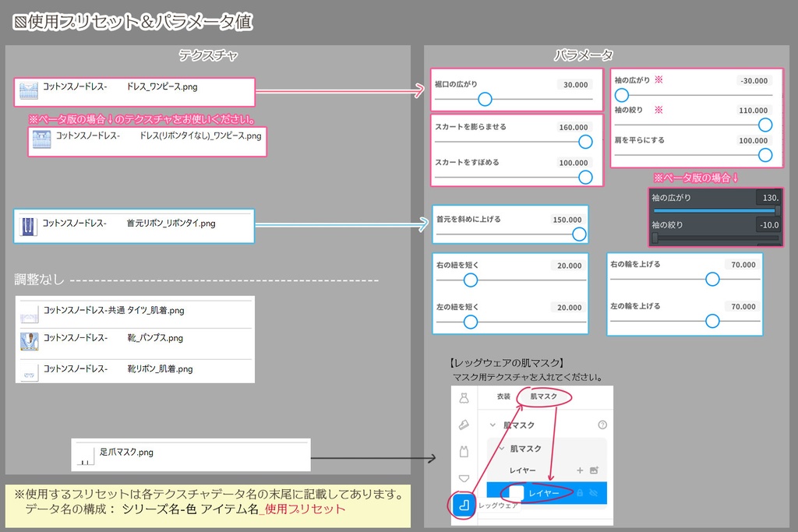Select the shoes category icon in the sidebar
Image resolution: width=798 pixels, height=532 pixels.
tap(464, 425)
